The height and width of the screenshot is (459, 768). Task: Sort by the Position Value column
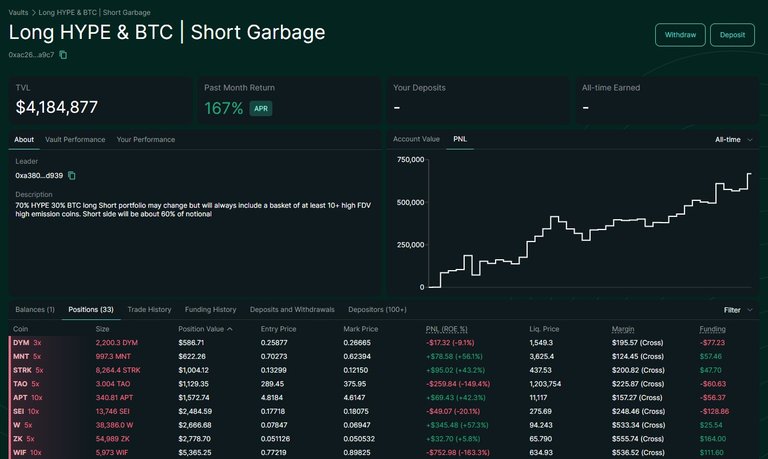pyautogui.click(x=205, y=329)
